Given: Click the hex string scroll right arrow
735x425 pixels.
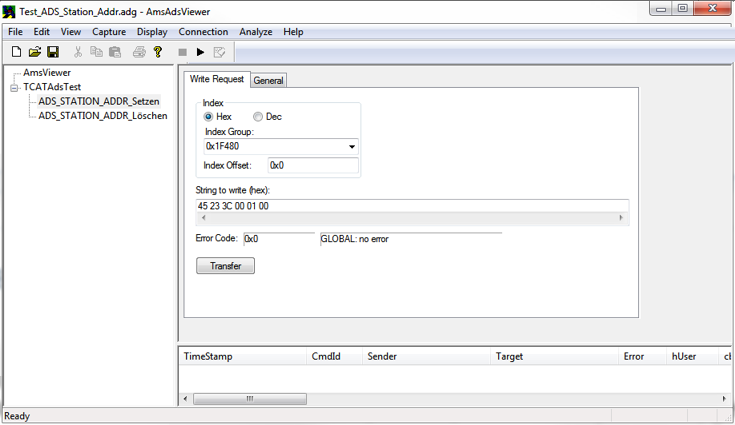Looking at the screenshot, I should coord(621,218).
